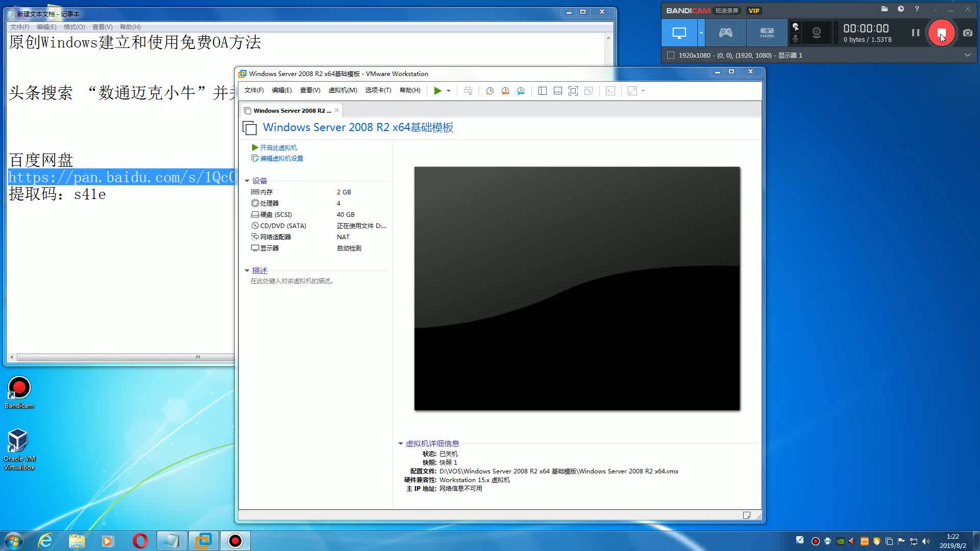Open Bandicam help question mark
The width and height of the screenshot is (980, 551).
pyautogui.click(x=917, y=9)
